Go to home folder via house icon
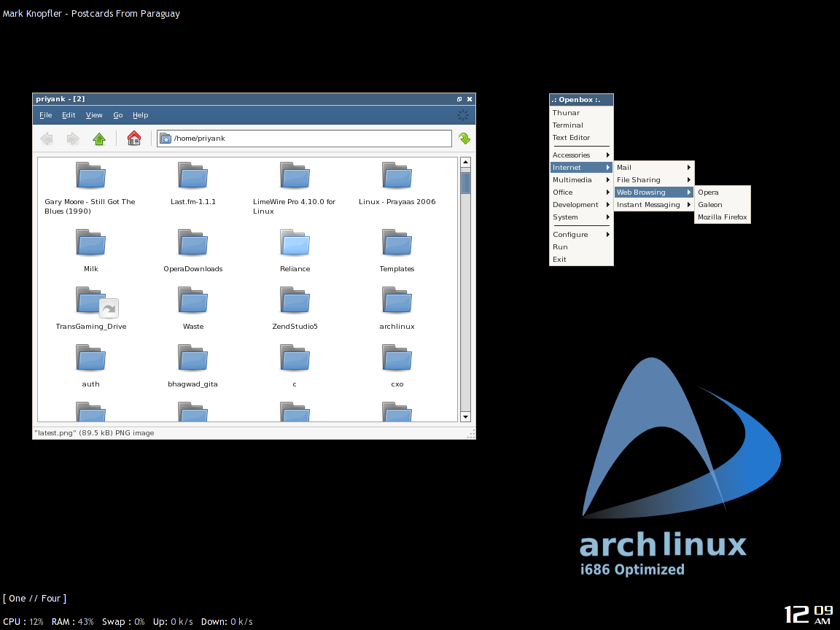 (x=134, y=139)
